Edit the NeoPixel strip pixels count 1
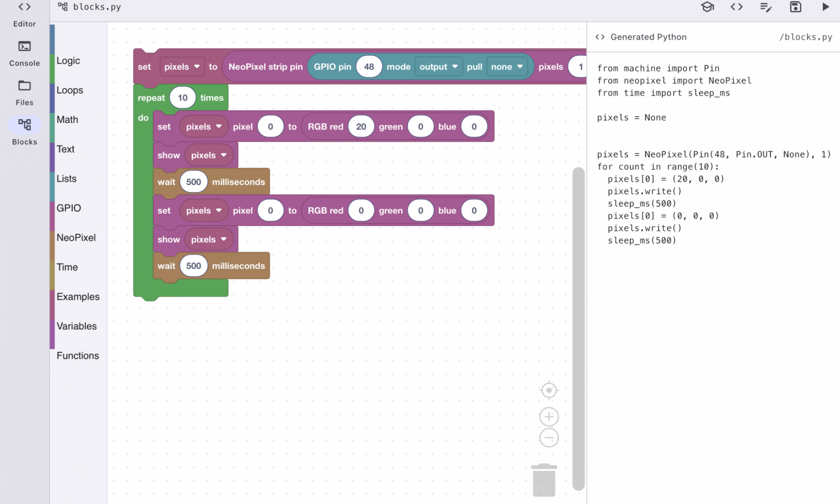This screenshot has width=840, height=504. [578, 67]
